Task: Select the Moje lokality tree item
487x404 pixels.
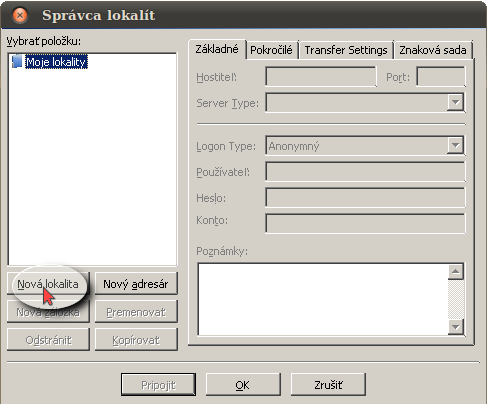Action: (x=56, y=62)
